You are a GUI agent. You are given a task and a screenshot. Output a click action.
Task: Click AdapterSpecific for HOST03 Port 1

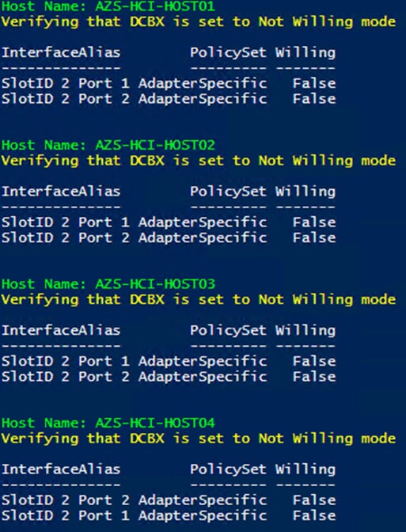tap(203, 362)
